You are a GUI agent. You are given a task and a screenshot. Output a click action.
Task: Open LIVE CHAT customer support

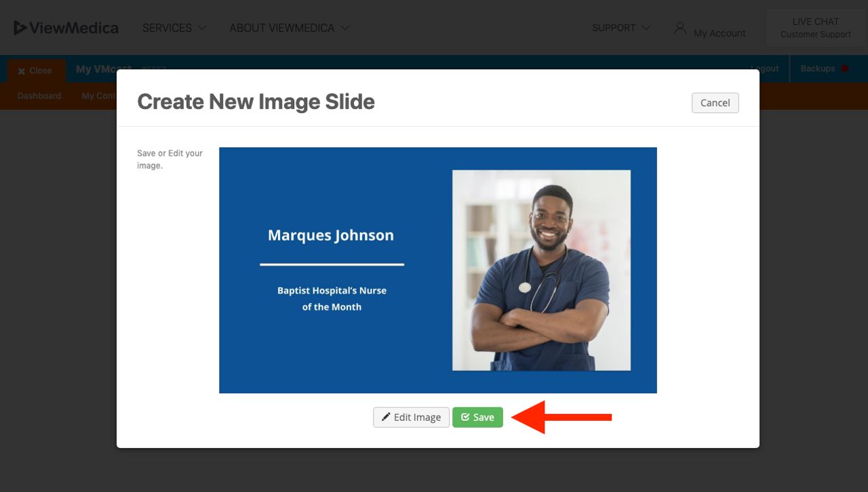(x=816, y=27)
